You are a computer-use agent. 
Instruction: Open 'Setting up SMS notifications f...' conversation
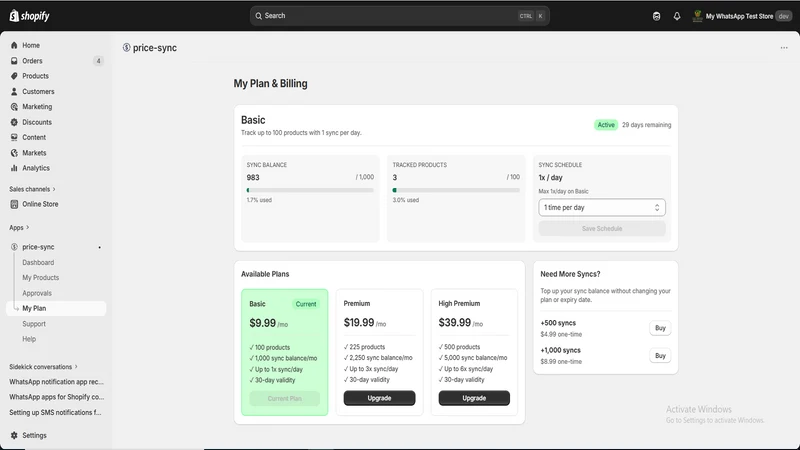(x=55, y=412)
